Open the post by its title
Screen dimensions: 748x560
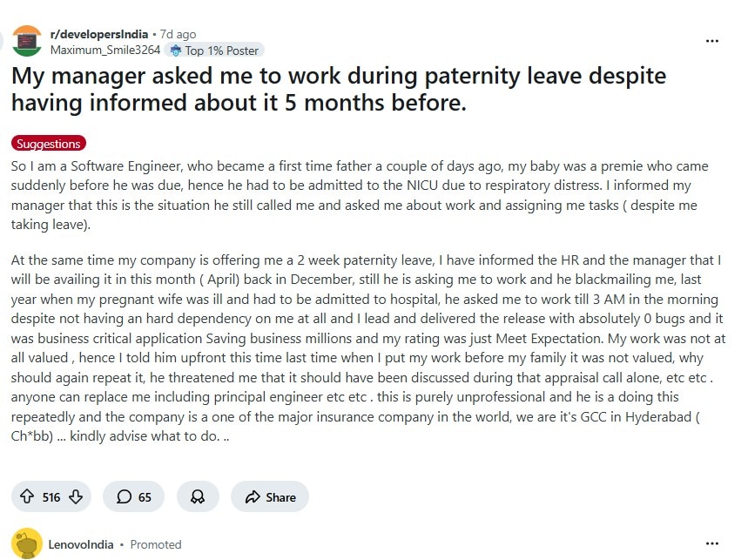point(338,89)
